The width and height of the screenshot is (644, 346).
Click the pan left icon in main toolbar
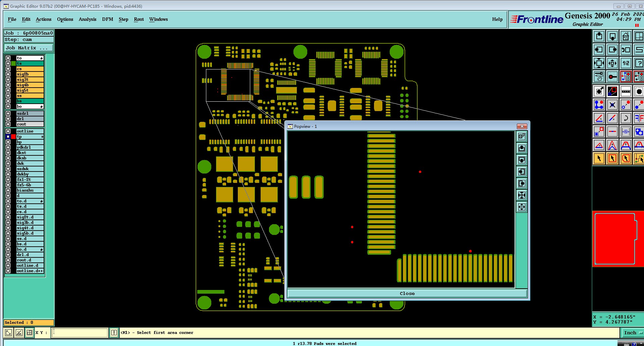pyautogui.click(x=599, y=50)
